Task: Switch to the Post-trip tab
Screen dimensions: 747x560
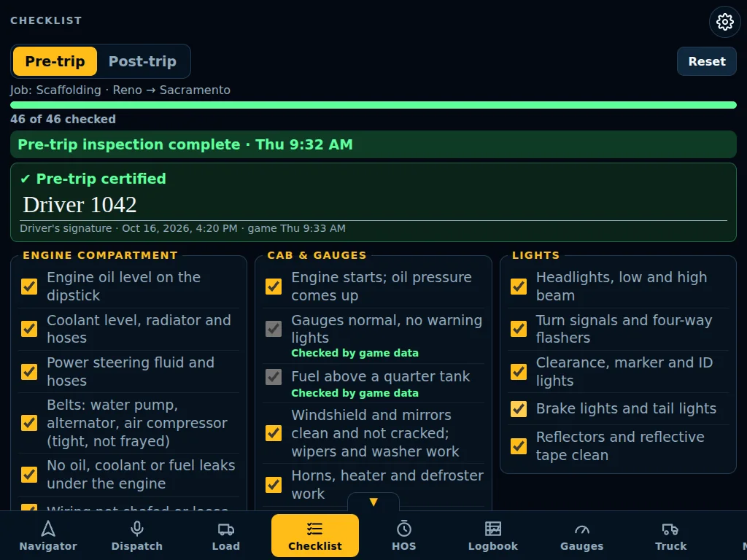Action: 142,61
